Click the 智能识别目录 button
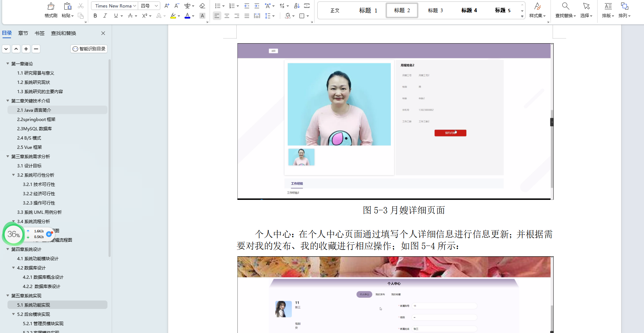 pos(89,49)
